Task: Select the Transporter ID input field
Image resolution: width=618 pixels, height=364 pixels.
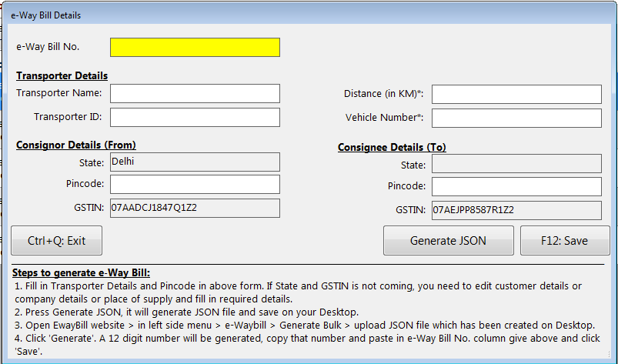Action: [x=195, y=117]
